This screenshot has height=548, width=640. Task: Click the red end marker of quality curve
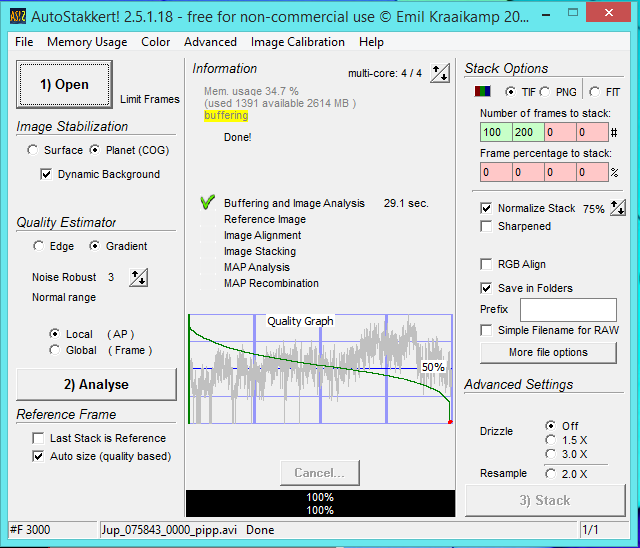[x=450, y=422]
